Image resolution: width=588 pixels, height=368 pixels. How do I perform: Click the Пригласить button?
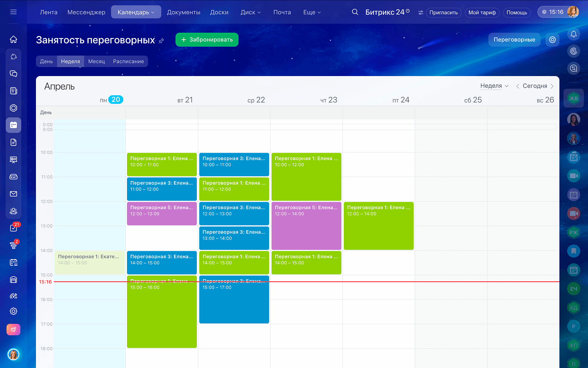(x=444, y=13)
